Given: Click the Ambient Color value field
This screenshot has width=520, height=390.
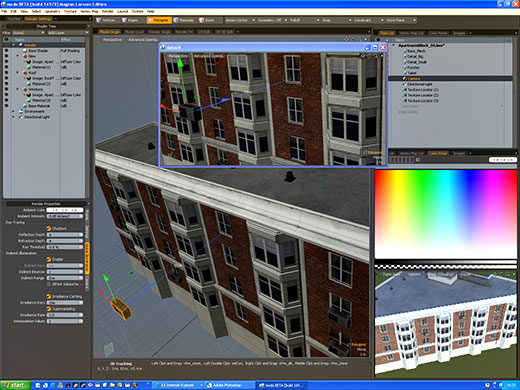Looking at the screenshot, I should coord(65,210).
